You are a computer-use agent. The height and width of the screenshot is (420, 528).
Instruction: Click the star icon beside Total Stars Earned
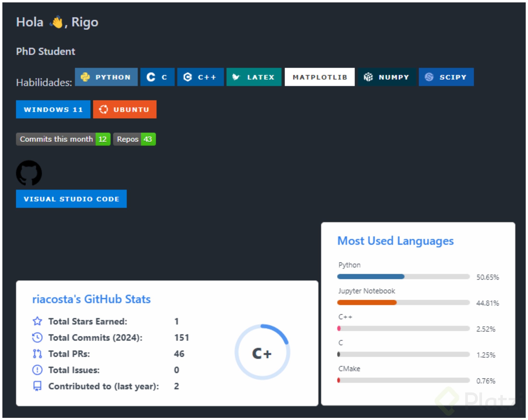[x=37, y=321]
